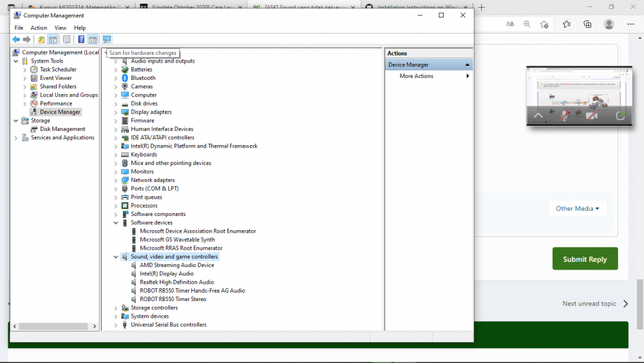The image size is (644, 363).
Task: Select the Storage node in tree
Action: click(x=40, y=121)
